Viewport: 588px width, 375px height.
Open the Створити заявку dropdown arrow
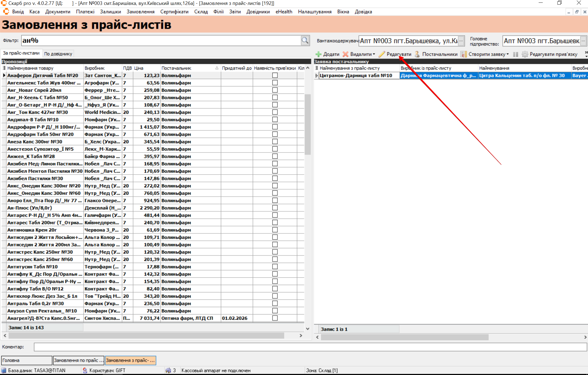tap(508, 54)
